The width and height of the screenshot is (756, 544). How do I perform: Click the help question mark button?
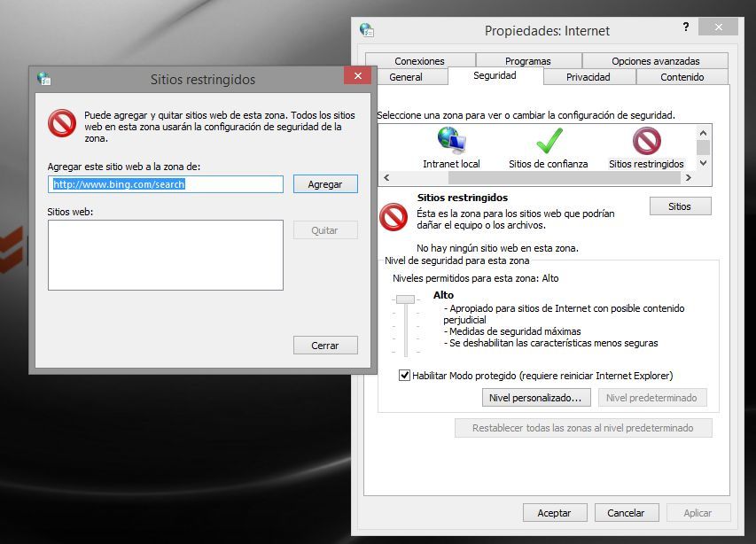coord(686,27)
